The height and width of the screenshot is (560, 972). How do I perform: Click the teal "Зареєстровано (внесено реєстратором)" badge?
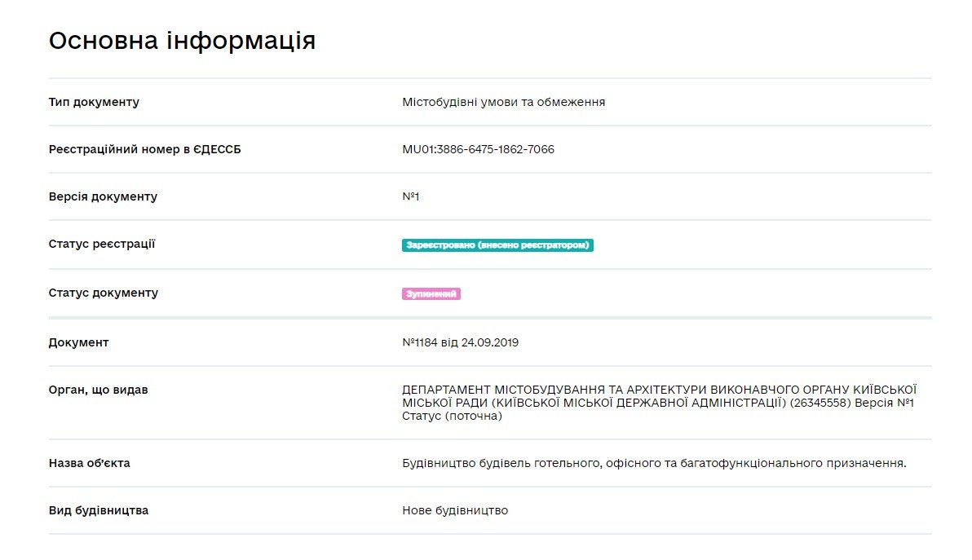(x=497, y=245)
